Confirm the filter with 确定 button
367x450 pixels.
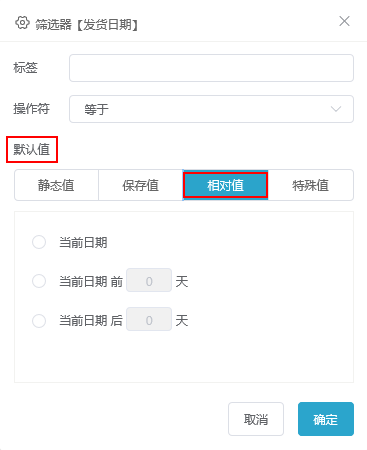click(326, 419)
